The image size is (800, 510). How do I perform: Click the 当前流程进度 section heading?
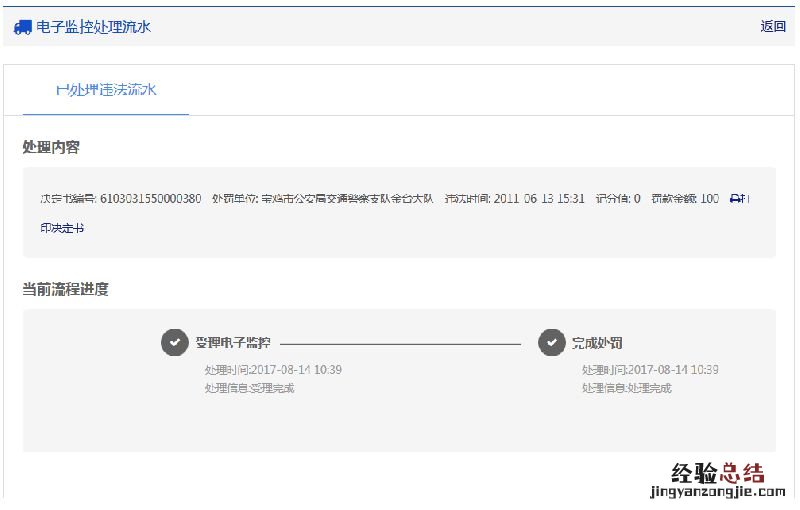pyautogui.click(x=65, y=289)
